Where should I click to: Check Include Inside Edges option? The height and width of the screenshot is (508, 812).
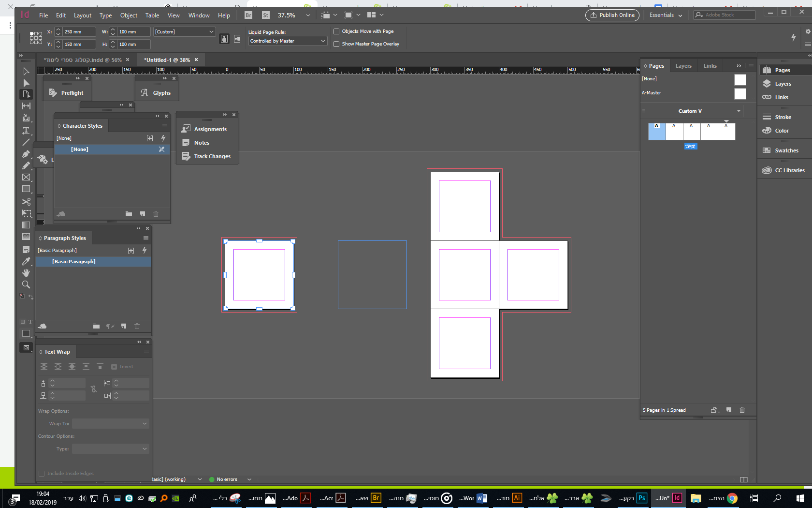coord(42,474)
